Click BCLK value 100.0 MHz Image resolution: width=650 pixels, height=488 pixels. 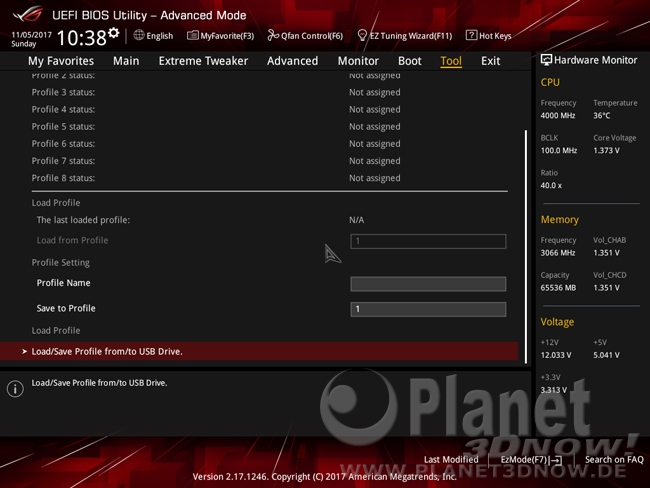tap(559, 151)
